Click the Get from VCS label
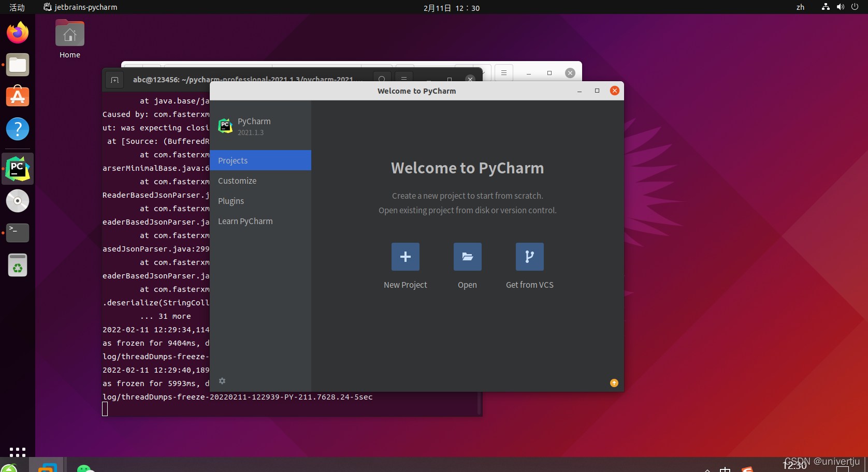 [x=530, y=285]
